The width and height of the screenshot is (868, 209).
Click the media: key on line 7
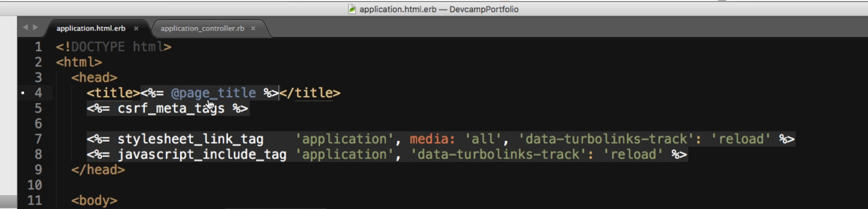click(432, 139)
